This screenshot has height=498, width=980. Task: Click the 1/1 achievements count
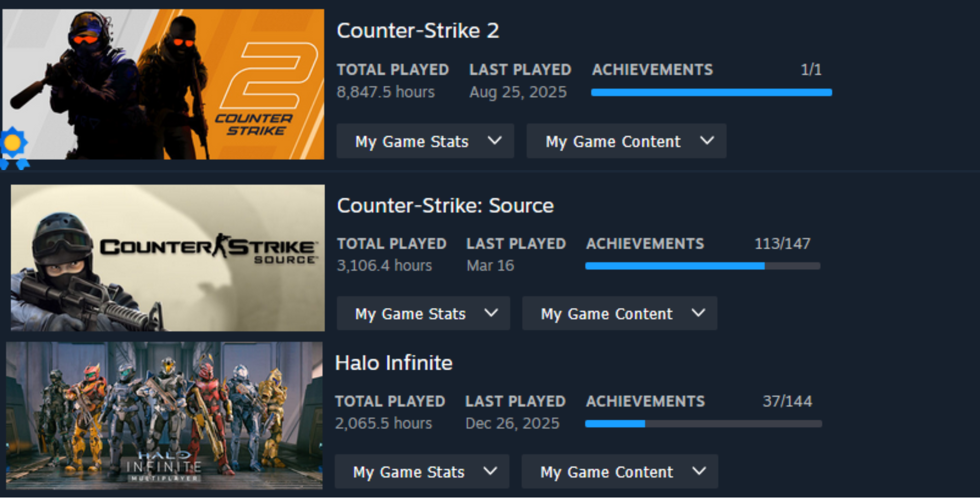coord(811,69)
